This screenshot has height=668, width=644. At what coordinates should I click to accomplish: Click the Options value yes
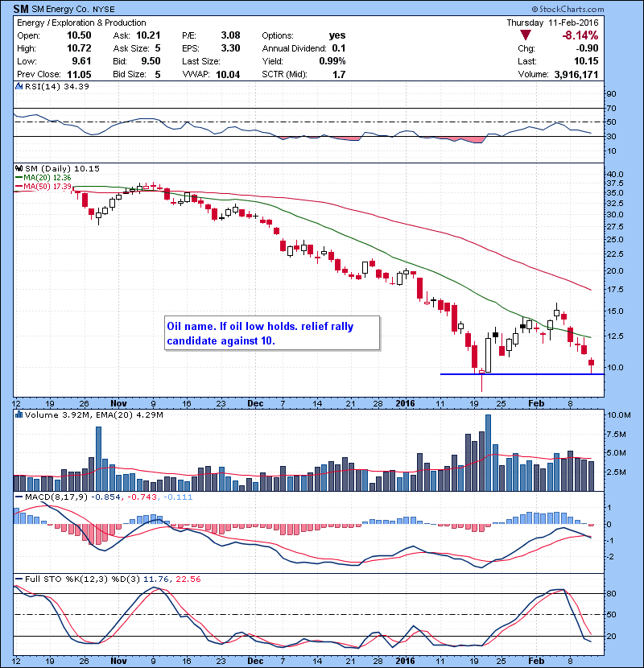(337, 35)
